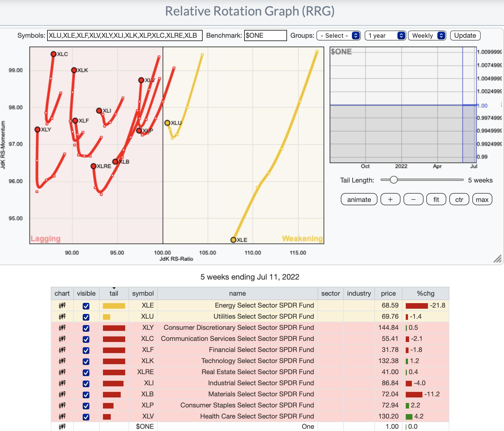Sort table by symbol column header
The image size is (504, 431).
(x=143, y=293)
